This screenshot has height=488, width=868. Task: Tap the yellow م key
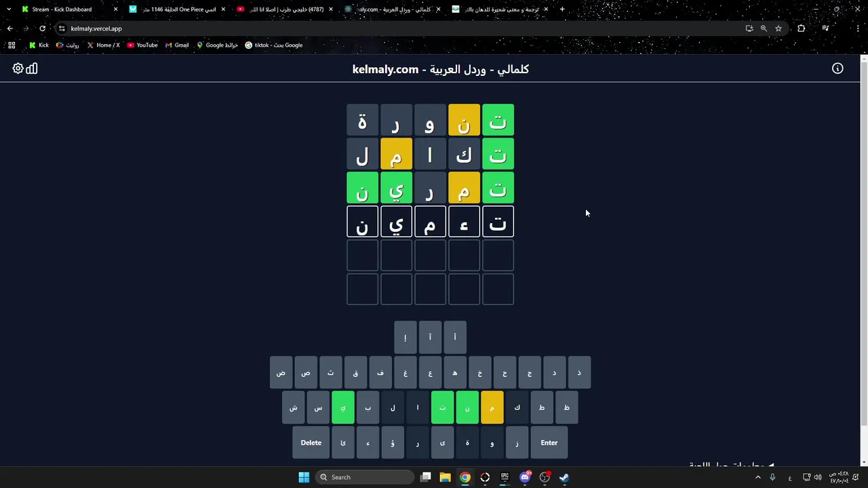pos(492,407)
